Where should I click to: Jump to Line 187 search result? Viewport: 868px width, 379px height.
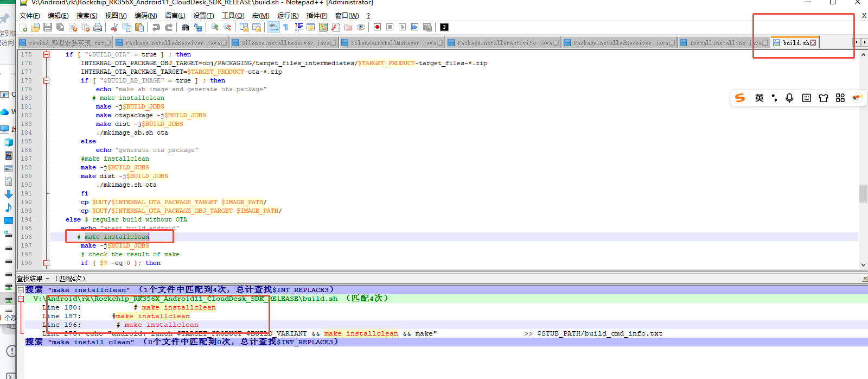point(442,316)
